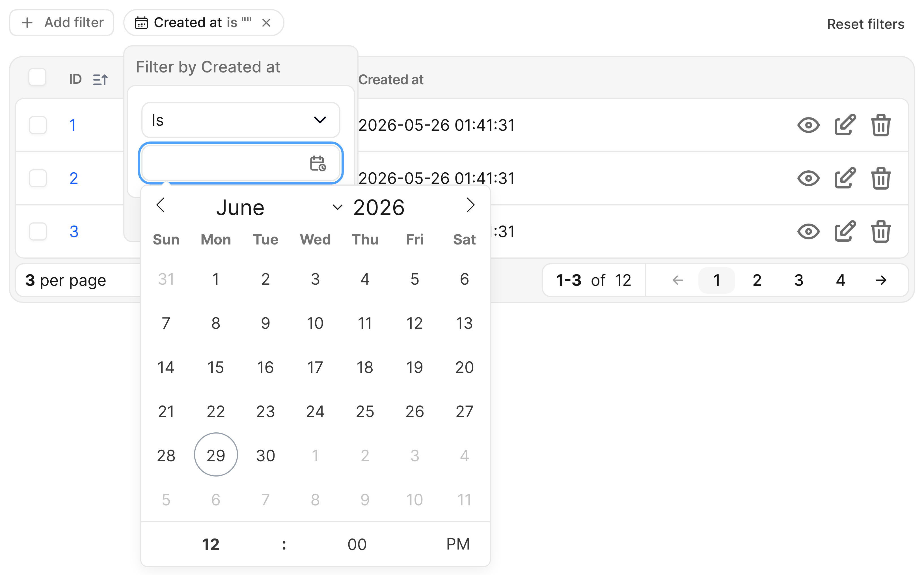924x575 pixels.
Task: Edit record 2 via pencil icon
Action: pyautogui.click(x=845, y=178)
